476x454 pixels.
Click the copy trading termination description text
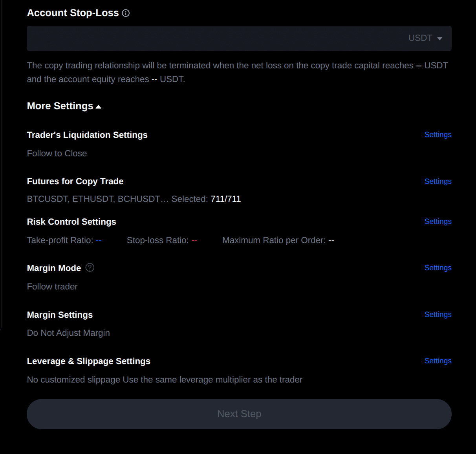238,72
